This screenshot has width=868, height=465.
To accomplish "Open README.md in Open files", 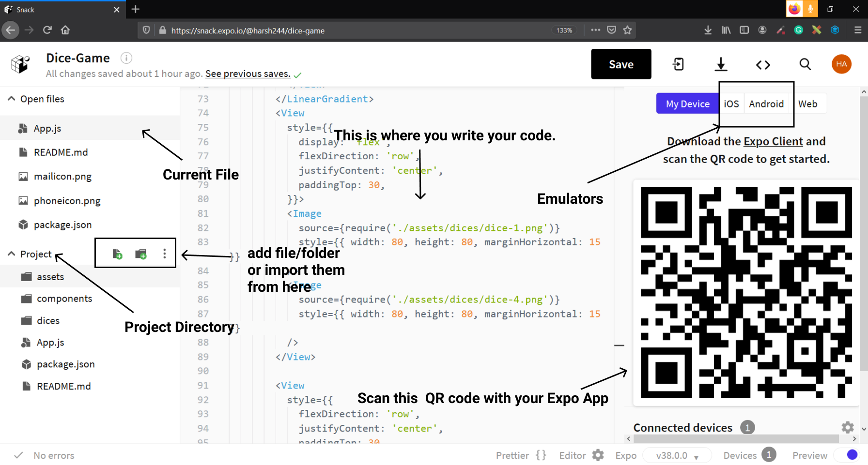I will coord(90,152).
